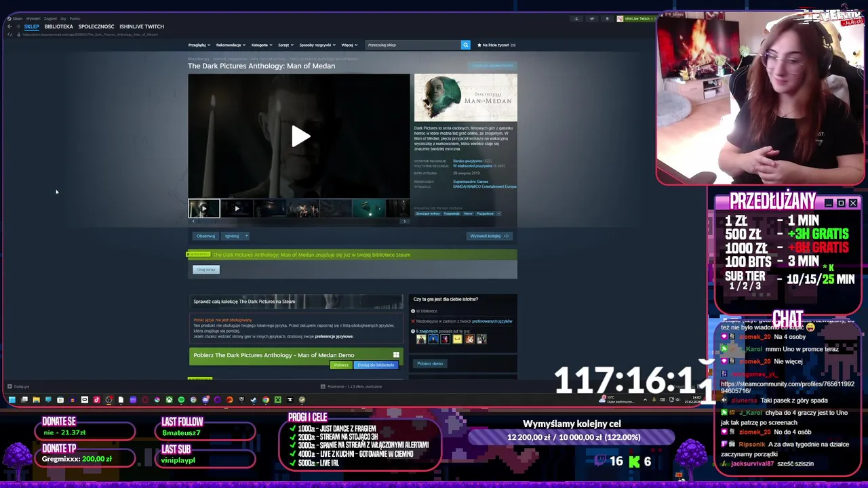Open the yellow envelope friend avatar

457,339
